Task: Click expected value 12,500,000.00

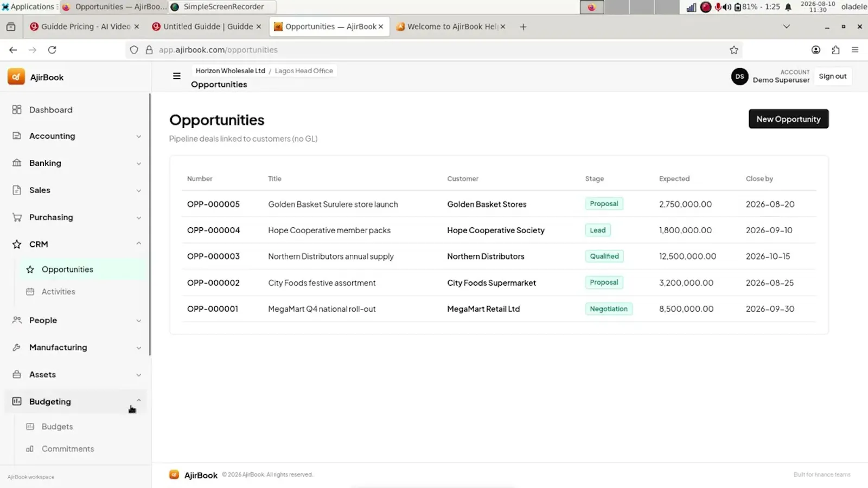Action: point(687,256)
